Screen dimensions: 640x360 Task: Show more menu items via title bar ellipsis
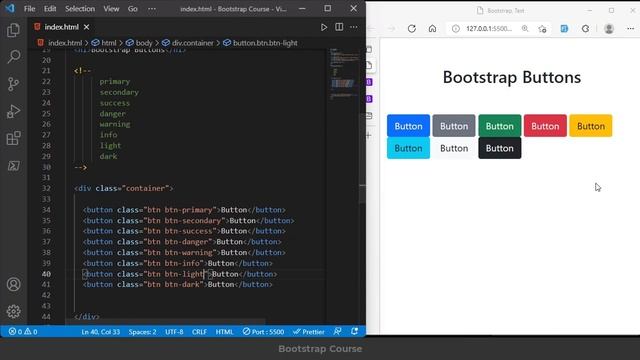click(152, 9)
